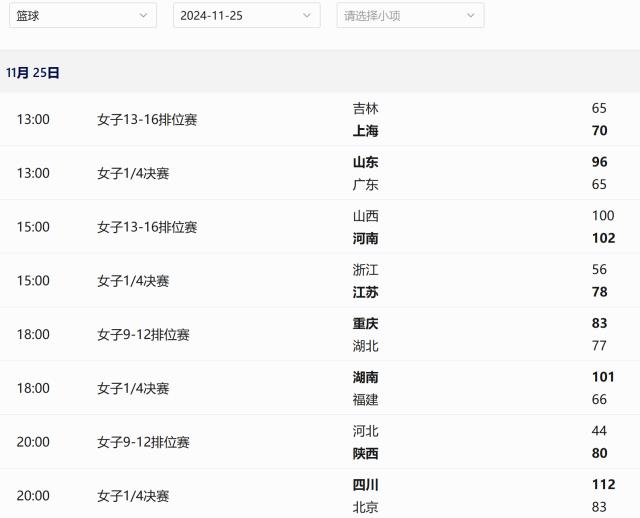Open the 2024-11-25 date dropdown
Image resolution: width=640 pixels, height=518 pixels.
[x=246, y=16]
